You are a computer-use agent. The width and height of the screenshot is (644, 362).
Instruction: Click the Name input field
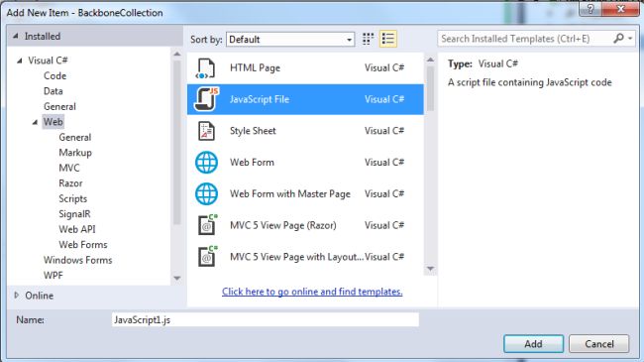coord(266,319)
